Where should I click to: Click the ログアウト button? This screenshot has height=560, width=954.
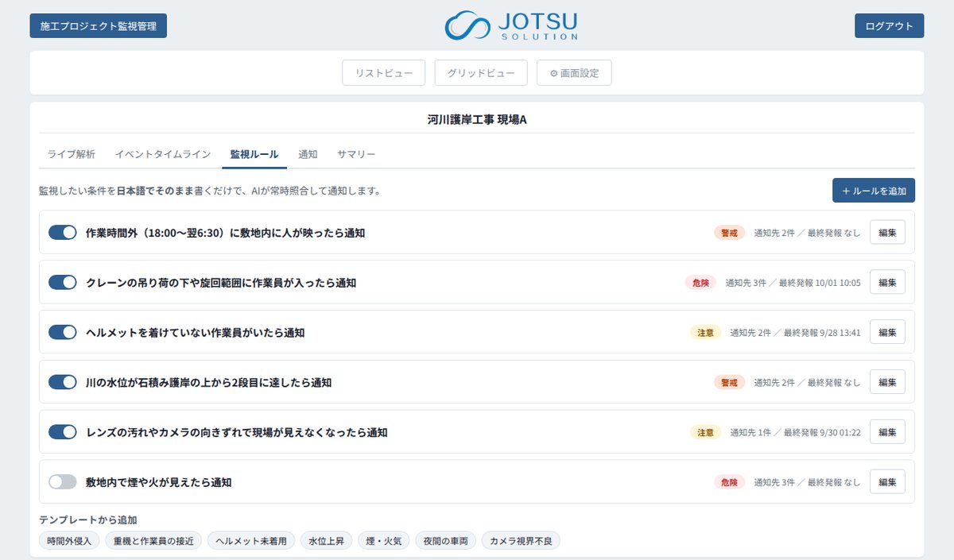(x=890, y=25)
